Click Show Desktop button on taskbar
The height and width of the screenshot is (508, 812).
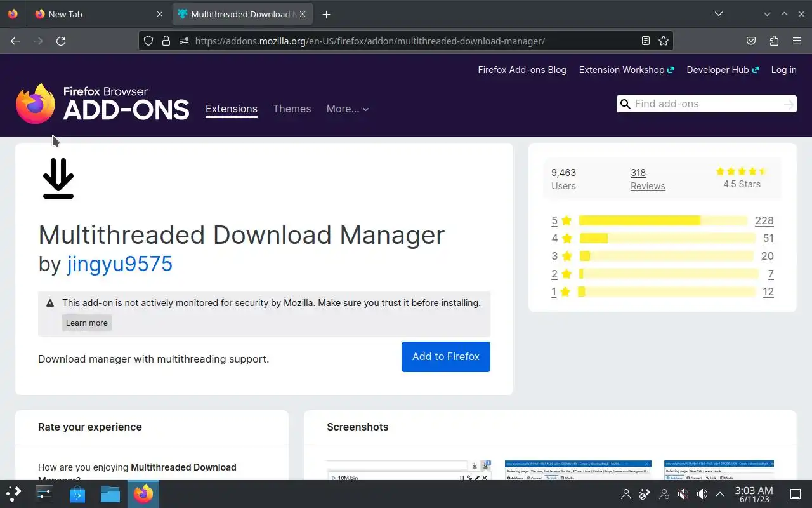[796, 494]
